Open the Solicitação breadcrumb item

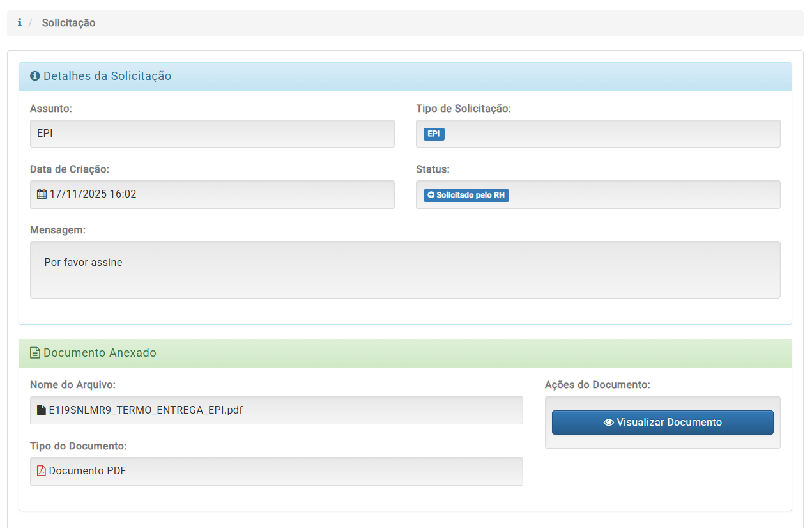click(x=68, y=23)
